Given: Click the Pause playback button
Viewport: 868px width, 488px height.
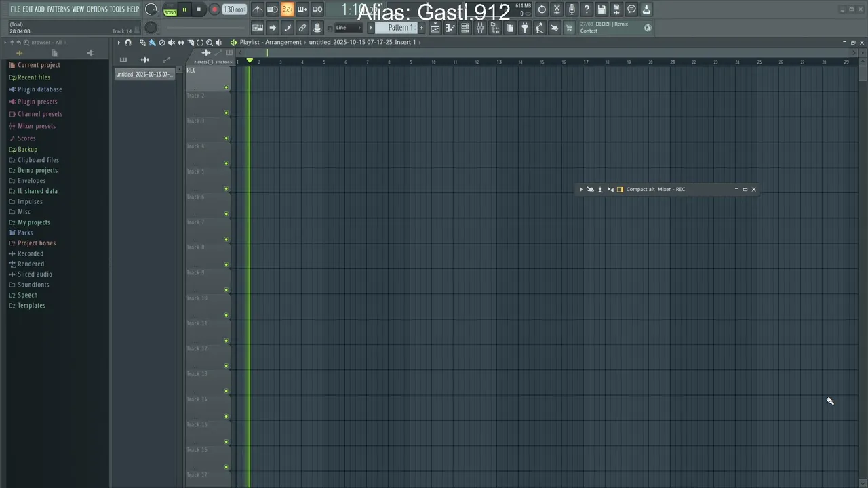Looking at the screenshot, I should point(184,9).
